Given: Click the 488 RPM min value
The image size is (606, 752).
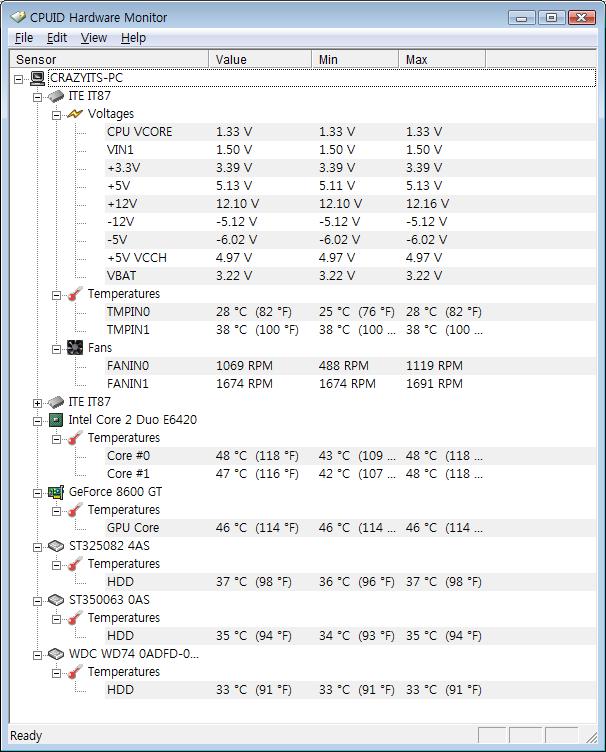Looking at the screenshot, I should (344, 366).
